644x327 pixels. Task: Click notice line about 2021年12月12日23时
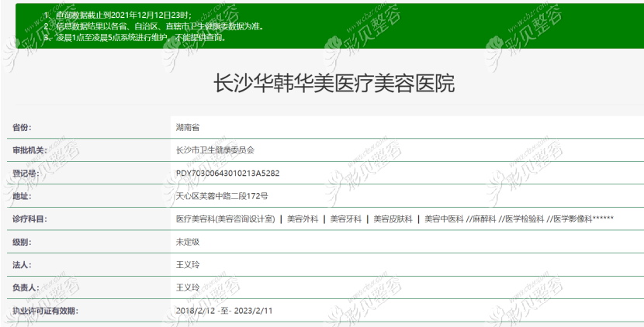pyautogui.click(x=118, y=15)
